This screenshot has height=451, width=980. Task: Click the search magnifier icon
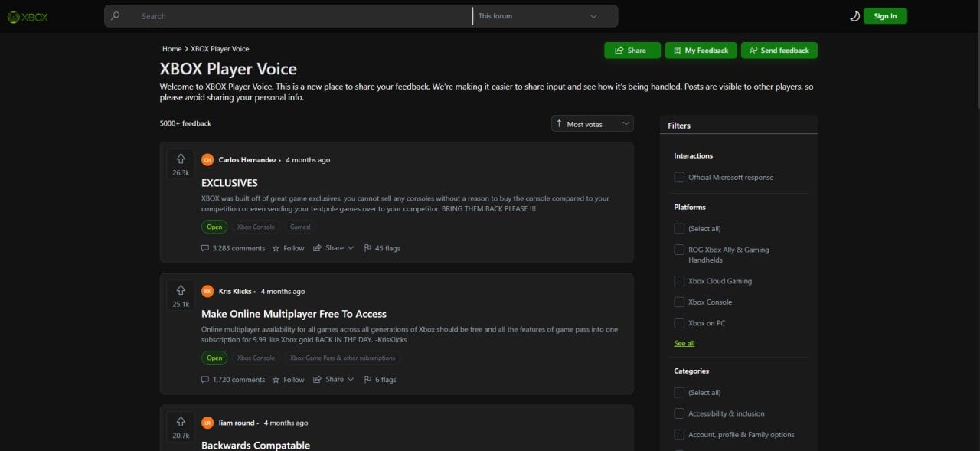116,16
